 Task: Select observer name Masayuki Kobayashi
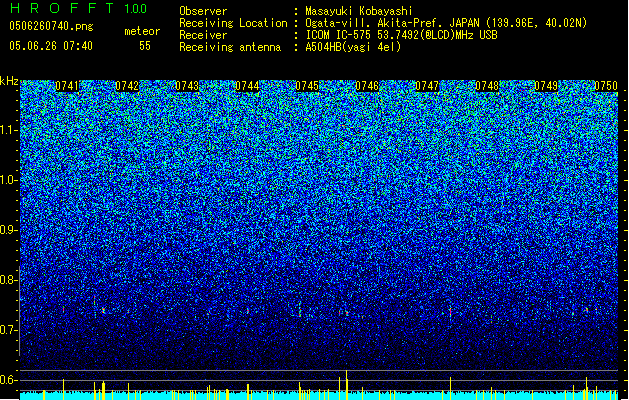359,11
